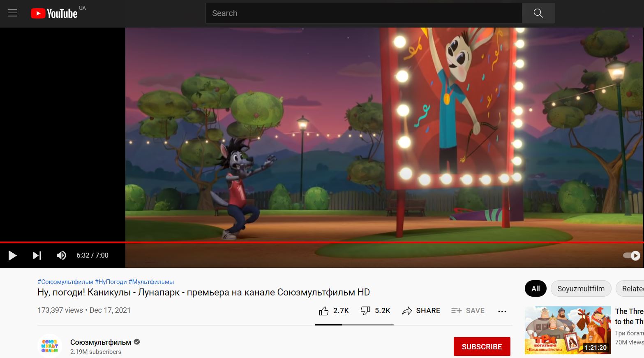The width and height of the screenshot is (644, 358).
Task: Open Союзмультфильм channel name link
Action: (101, 342)
